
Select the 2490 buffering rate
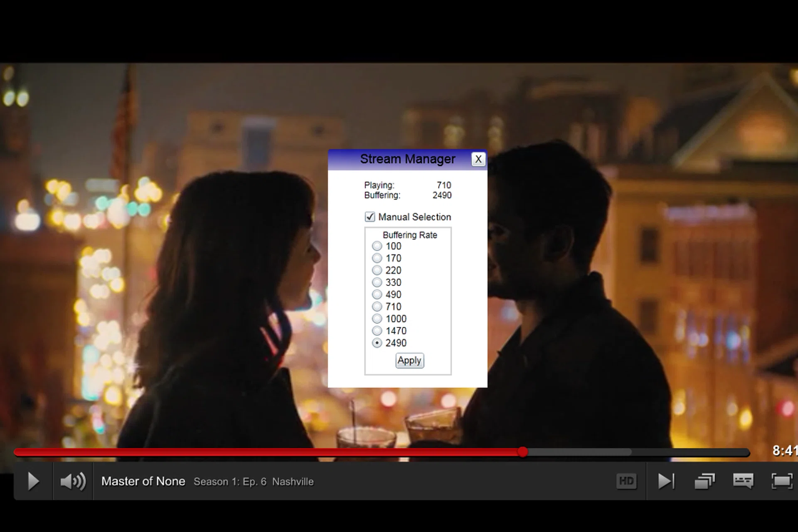pos(377,343)
